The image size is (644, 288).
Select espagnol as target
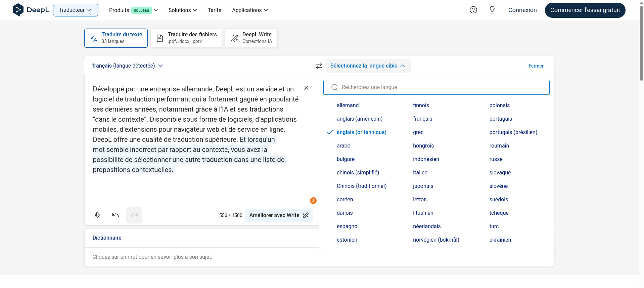point(348,226)
